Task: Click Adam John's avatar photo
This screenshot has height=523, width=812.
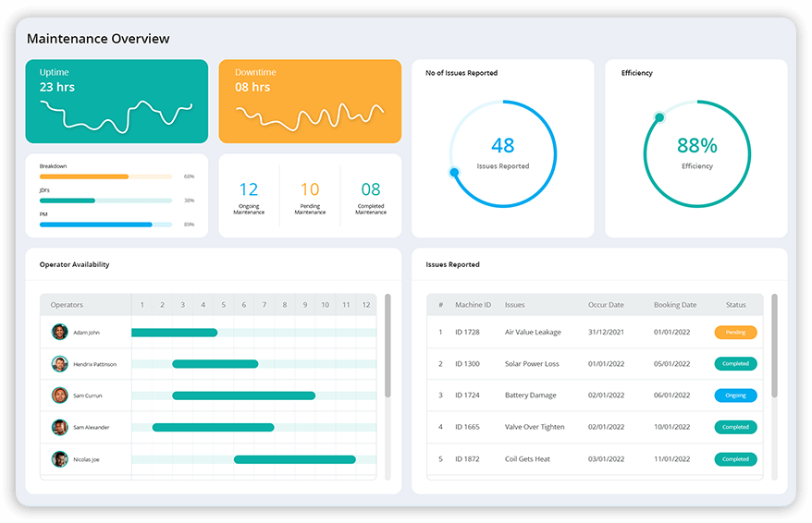Action: click(x=60, y=332)
